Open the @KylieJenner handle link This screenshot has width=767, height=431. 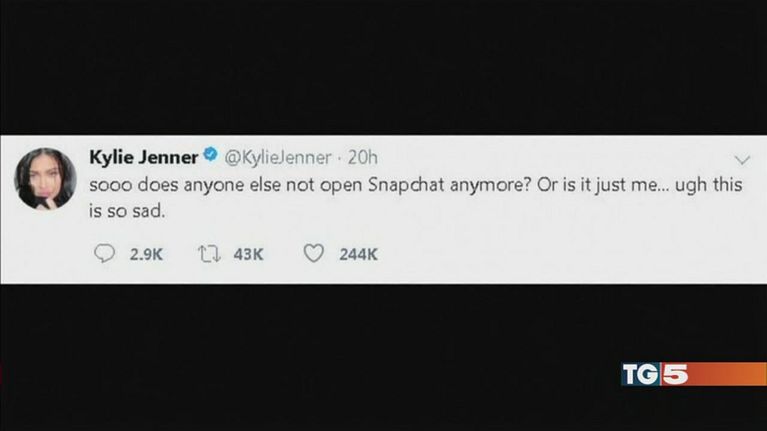tap(275, 157)
